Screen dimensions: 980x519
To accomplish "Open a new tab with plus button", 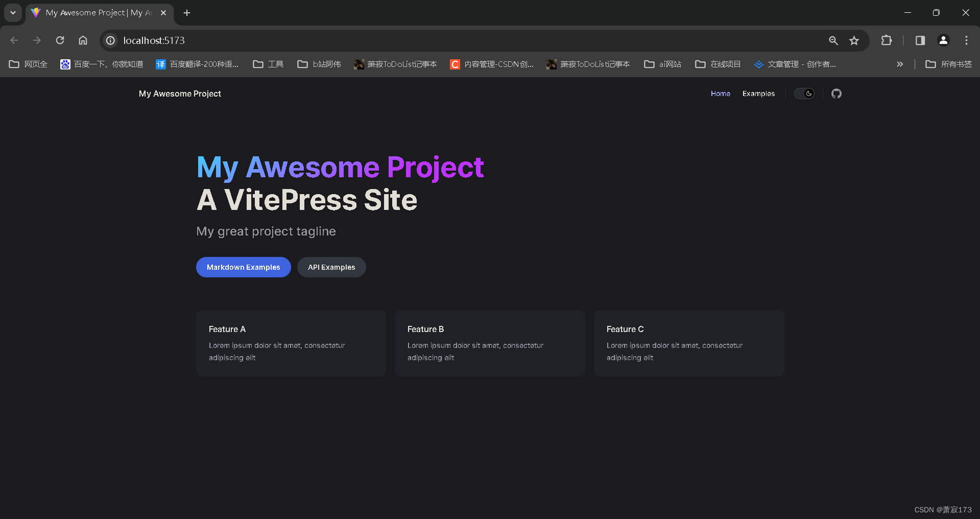I will [x=187, y=13].
